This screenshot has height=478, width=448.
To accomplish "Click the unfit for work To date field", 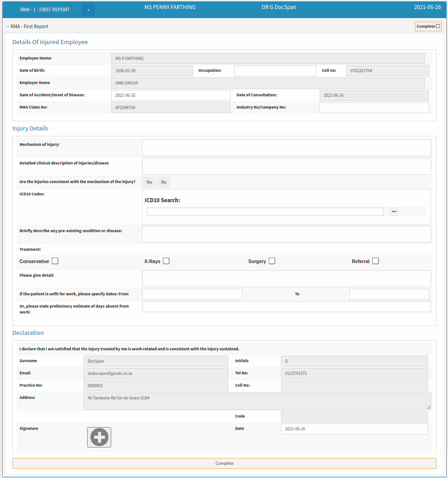I will pyautogui.click(x=389, y=294).
